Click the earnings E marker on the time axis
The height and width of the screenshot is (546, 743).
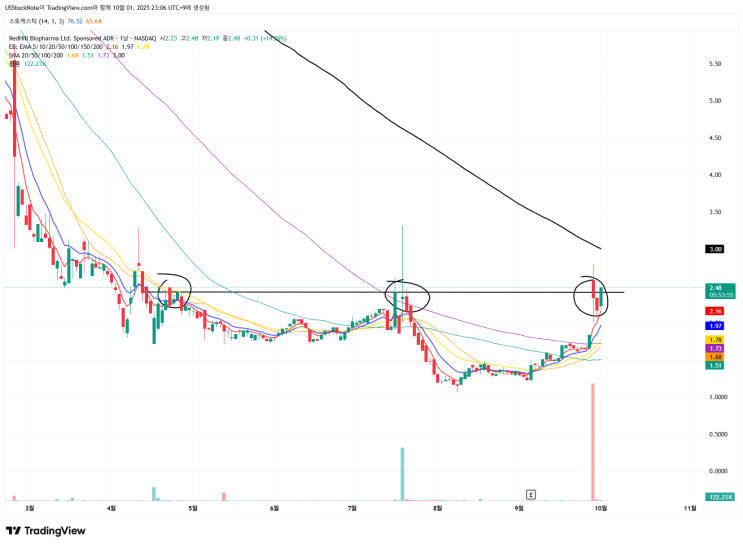pyautogui.click(x=531, y=494)
